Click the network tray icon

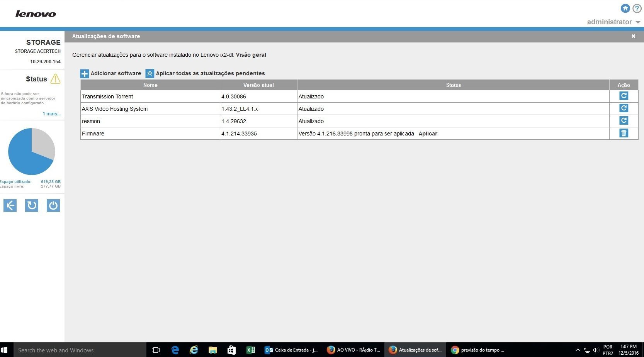587,350
